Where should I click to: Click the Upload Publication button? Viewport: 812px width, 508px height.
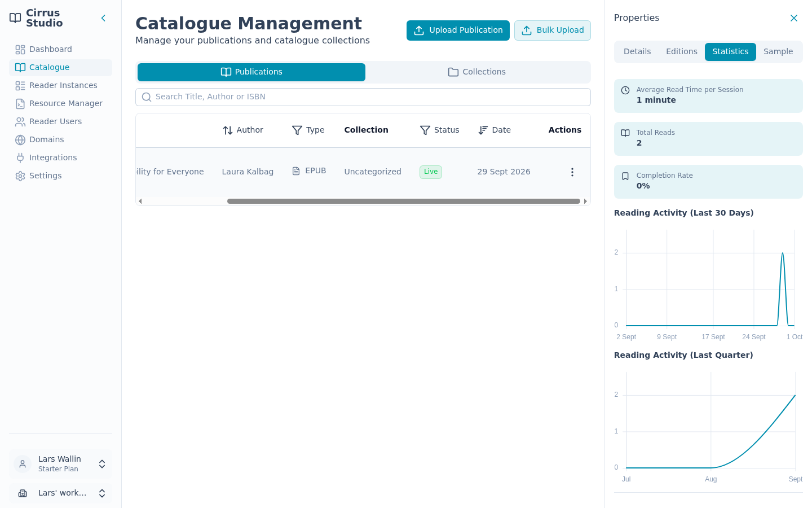pos(458,30)
